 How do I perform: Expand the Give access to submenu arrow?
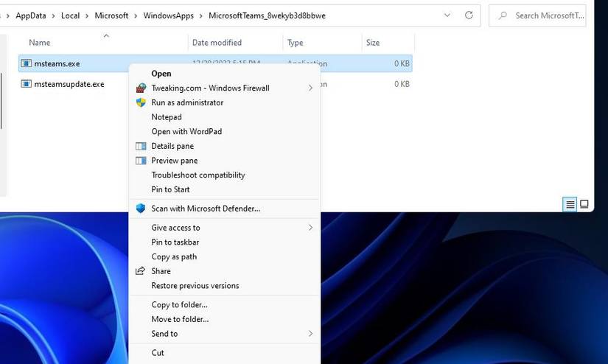pyautogui.click(x=310, y=228)
